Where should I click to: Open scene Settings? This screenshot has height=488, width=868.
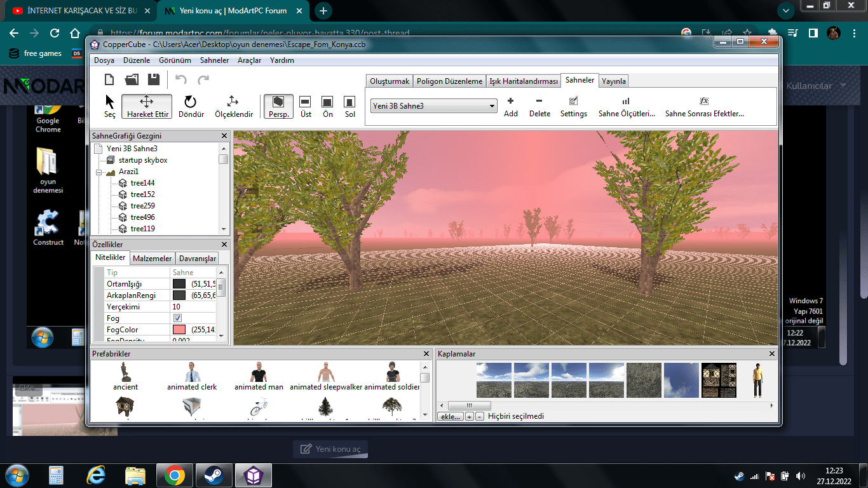tap(574, 107)
